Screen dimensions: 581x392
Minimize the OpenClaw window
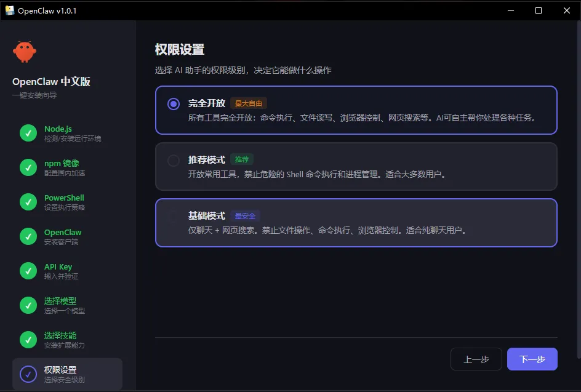511,10
